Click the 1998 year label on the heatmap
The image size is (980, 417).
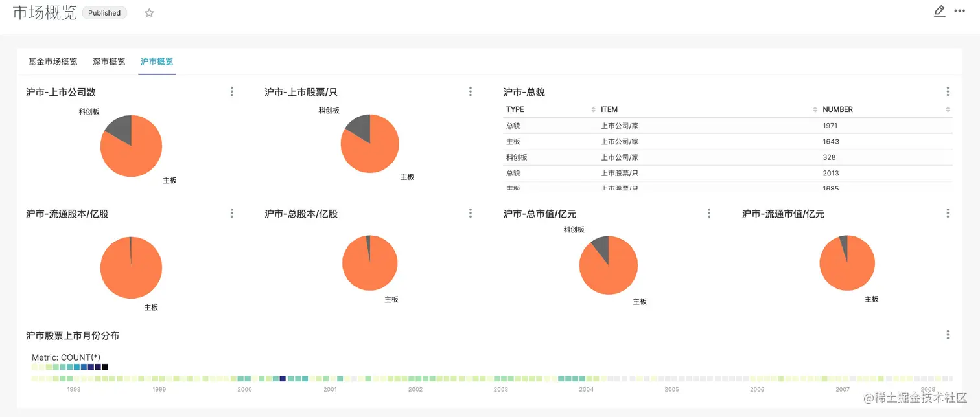coord(74,389)
